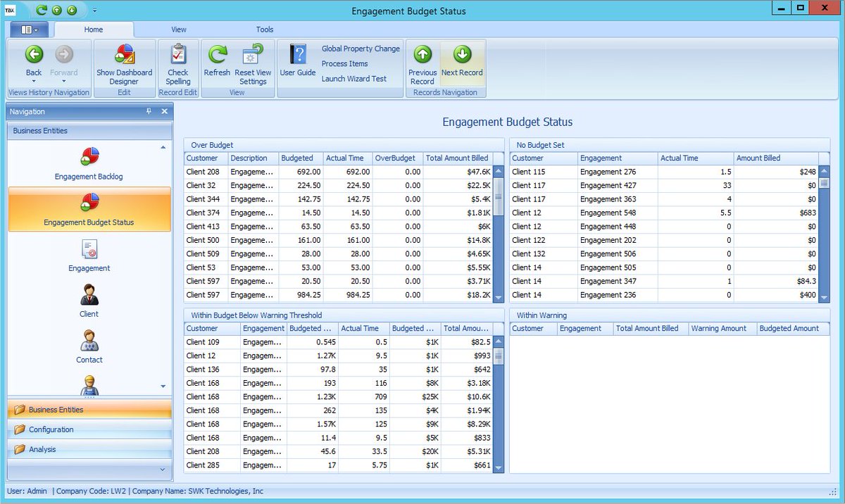
Task: Open the Engagement entity
Action: (x=89, y=255)
